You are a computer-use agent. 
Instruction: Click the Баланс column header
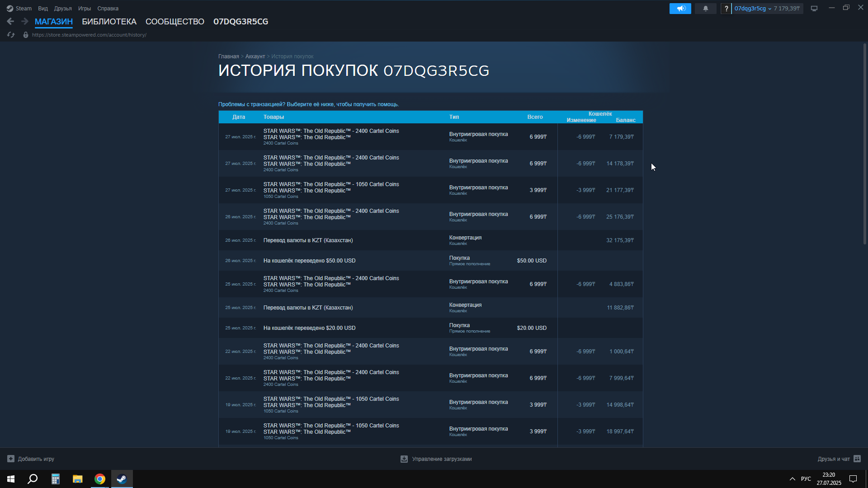[626, 120]
